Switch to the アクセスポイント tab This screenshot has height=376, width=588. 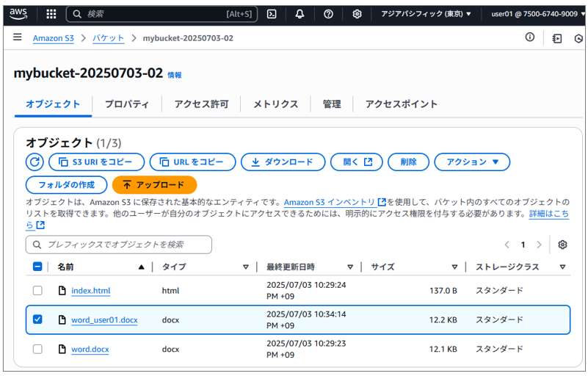pos(402,104)
